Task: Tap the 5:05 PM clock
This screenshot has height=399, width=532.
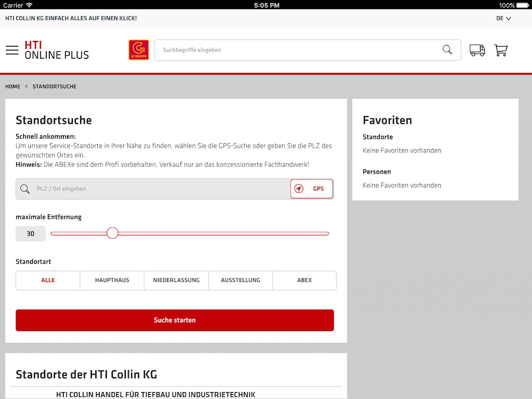Action: 267,5
